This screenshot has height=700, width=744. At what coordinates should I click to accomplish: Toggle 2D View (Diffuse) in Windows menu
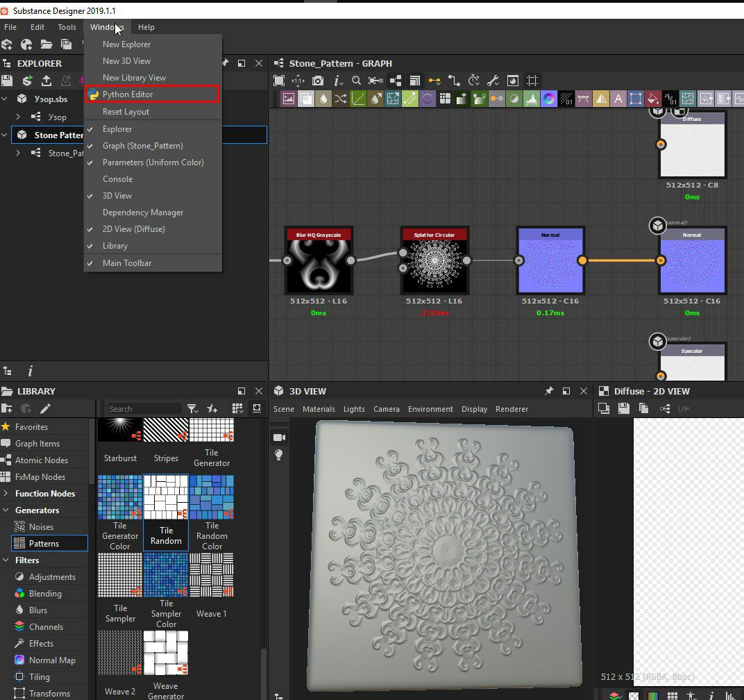point(153,229)
